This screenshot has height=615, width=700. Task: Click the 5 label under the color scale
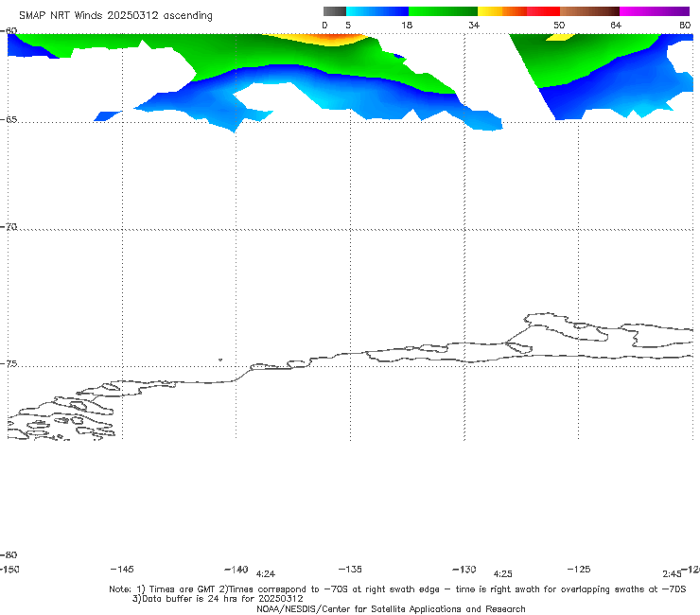click(348, 25)
